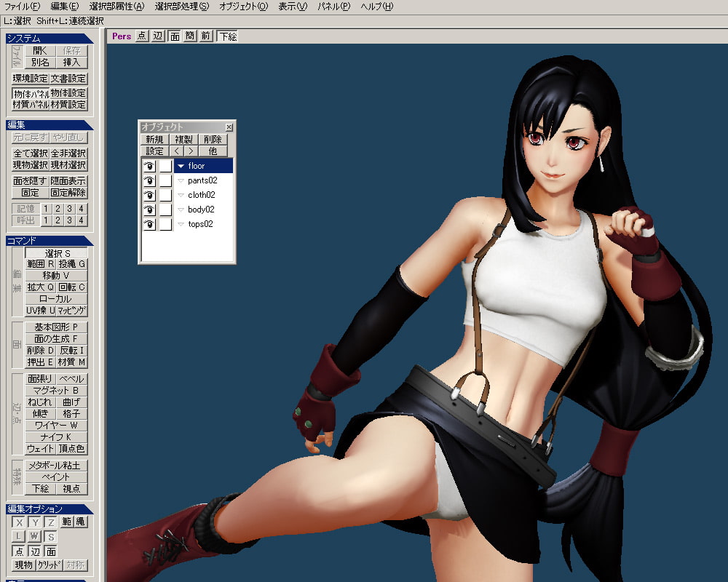The image size is (728, 582).
Task: Activate the マグネット B magnet command
Action: click(56, 391)
